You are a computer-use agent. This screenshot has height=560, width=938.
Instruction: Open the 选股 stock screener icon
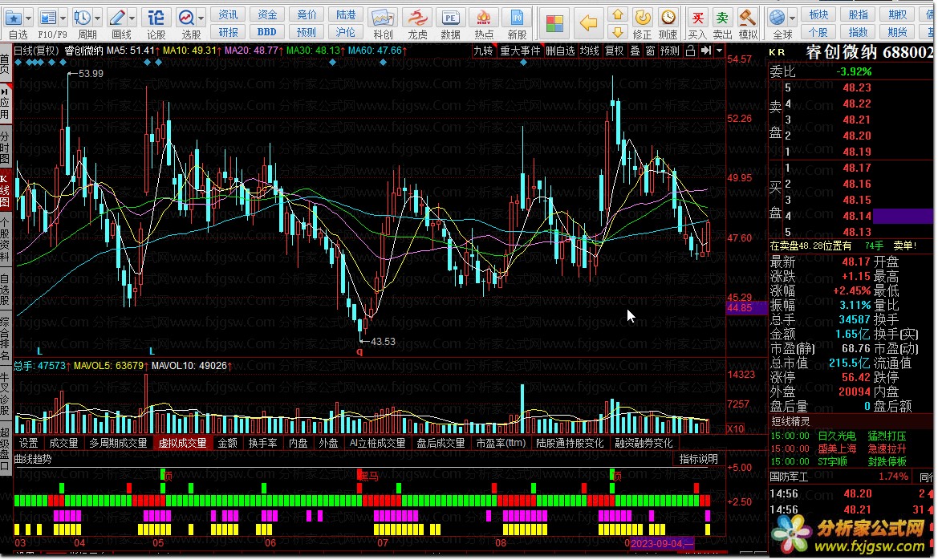tap(187, 18)
